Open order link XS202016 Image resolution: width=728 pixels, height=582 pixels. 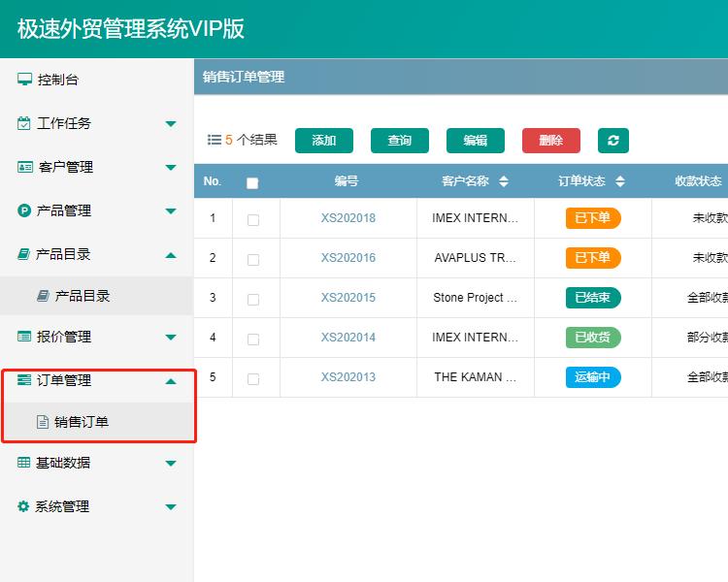point(348,258)
